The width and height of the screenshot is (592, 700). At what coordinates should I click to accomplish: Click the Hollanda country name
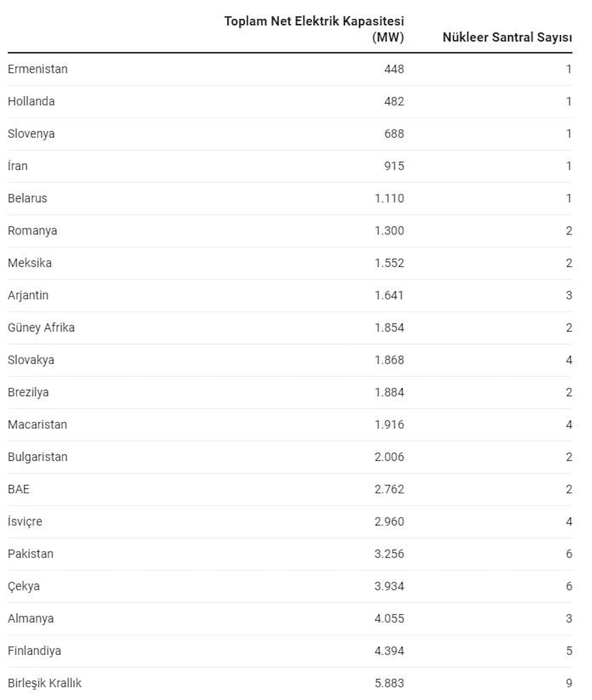coord(31,102)
